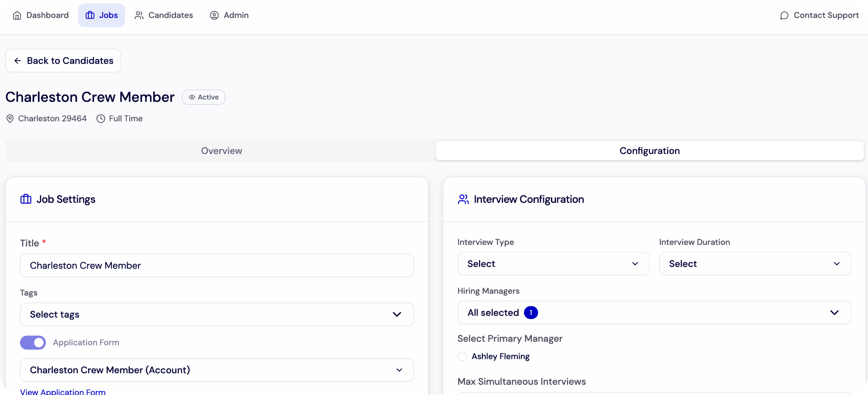Click the chevron in Interview Type field
Image resolution: width=868 pixels, height=395 pixels.
(x=635, y=264)
